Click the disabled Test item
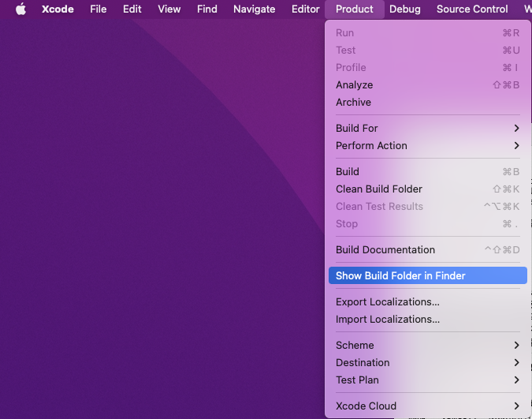This screenshot has height=419, width=532. click(427, 51)
